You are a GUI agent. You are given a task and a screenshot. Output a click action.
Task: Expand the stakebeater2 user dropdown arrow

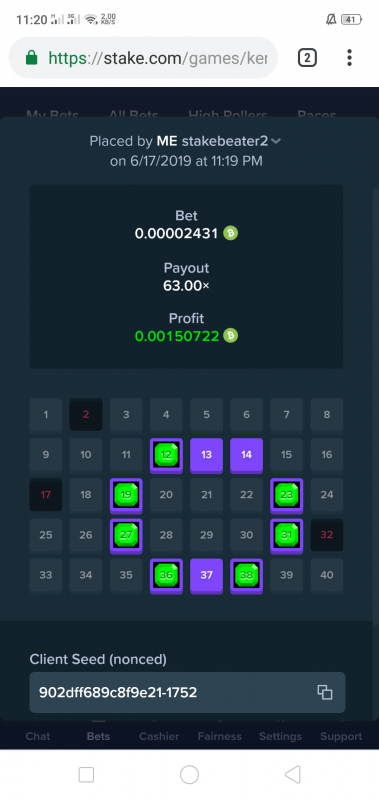276,141
